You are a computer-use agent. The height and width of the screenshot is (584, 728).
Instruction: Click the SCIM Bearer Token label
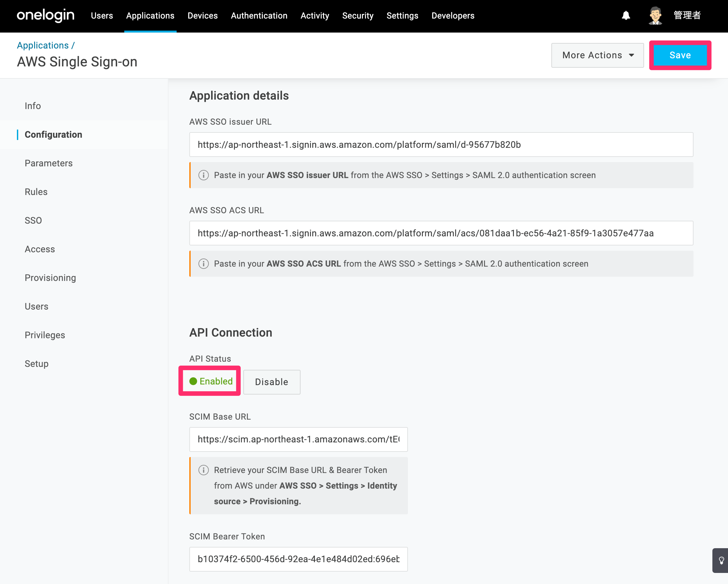coord(227,536)
